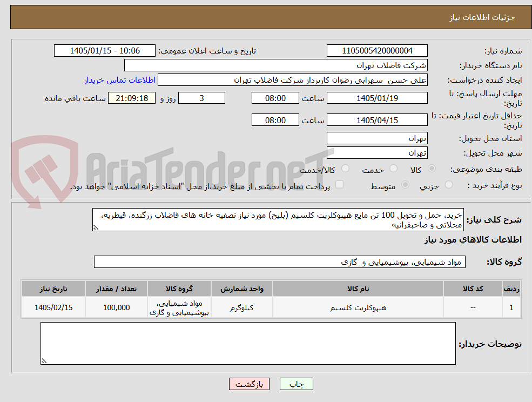Click the unit cell کیلوگرم
Viewport: 532px width, 402px height.
(241, 307)
